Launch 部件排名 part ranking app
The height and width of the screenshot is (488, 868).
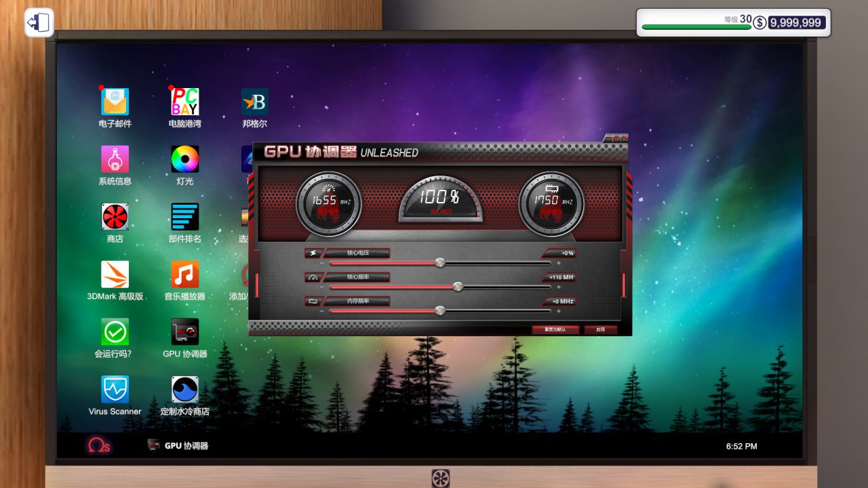pos(184,217)
